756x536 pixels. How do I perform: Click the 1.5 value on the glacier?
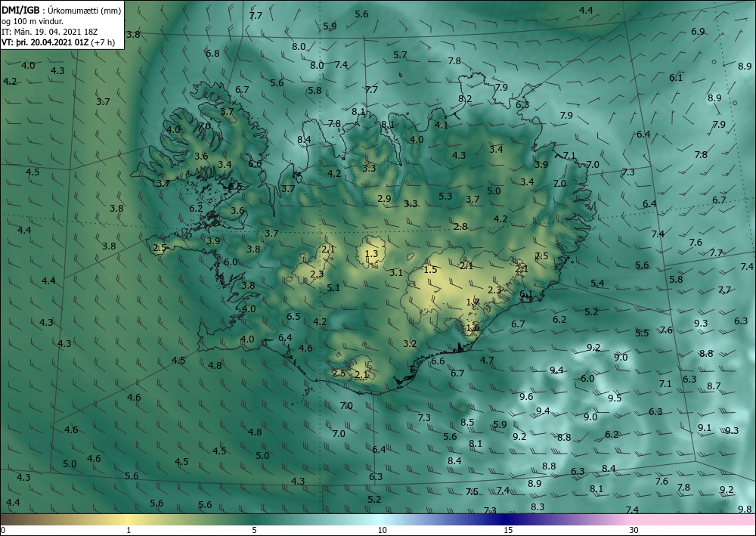click(430, 269)
